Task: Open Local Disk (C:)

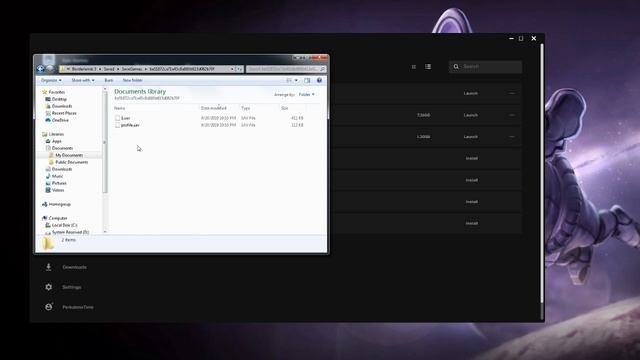Action: [x=64, y=225]
